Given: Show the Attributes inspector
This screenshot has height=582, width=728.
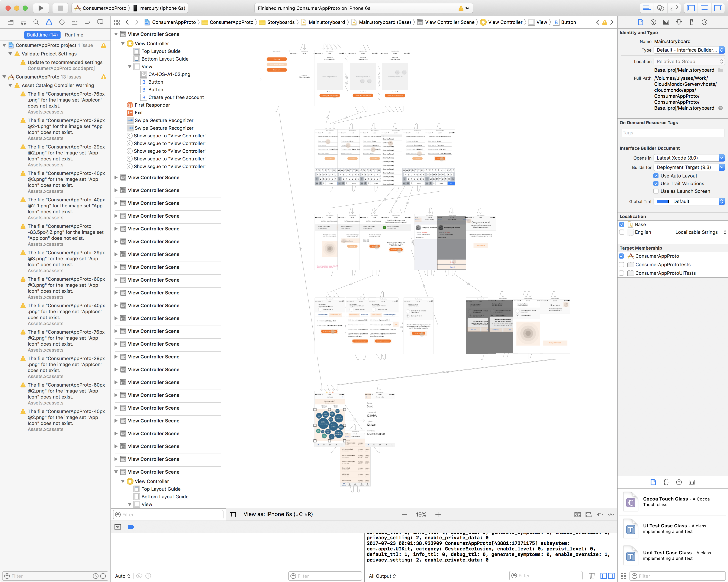Looking at the screenshot, I should coord(679,22).
